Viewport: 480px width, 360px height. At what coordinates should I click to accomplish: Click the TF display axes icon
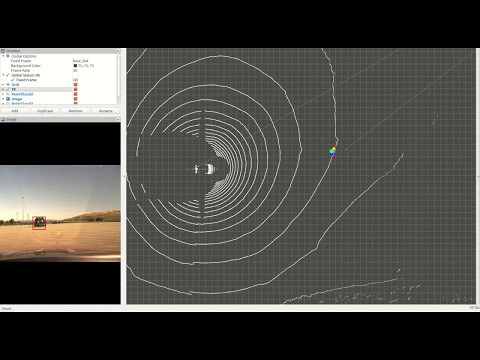[x=8, y=89]
